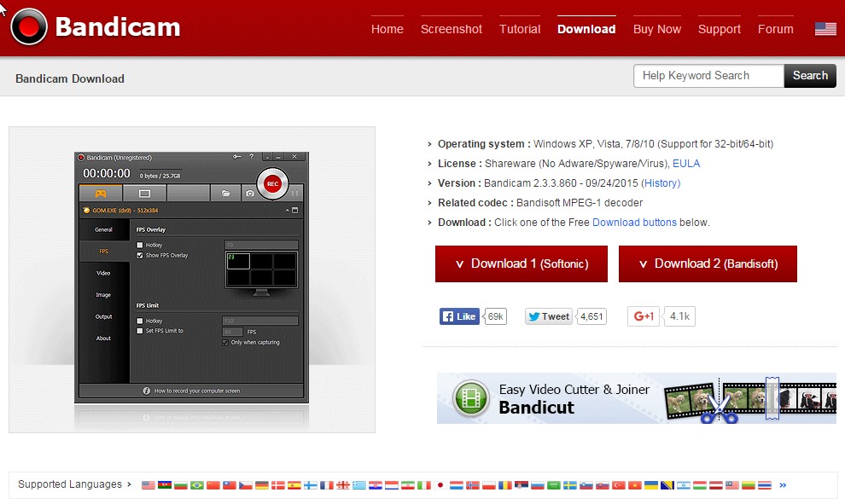Open language selector US flag in header
The height and width of the screenshot is (504, 845).
coord(825,28)
